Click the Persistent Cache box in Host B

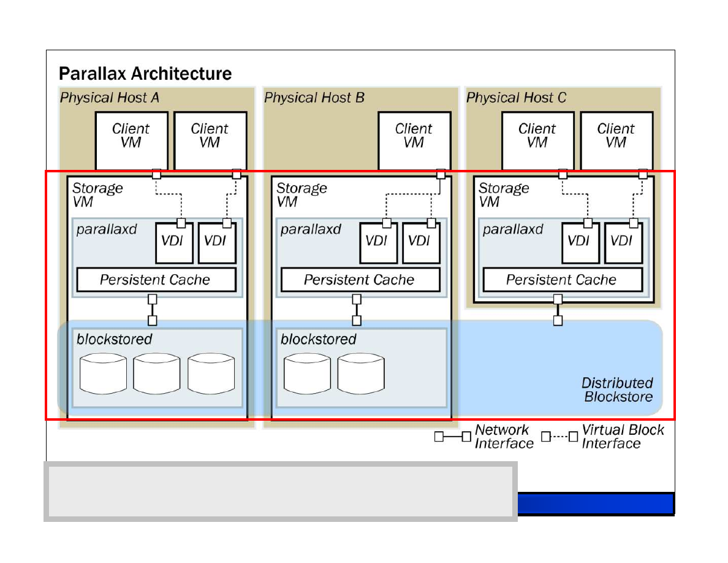[x=360, y=280]
